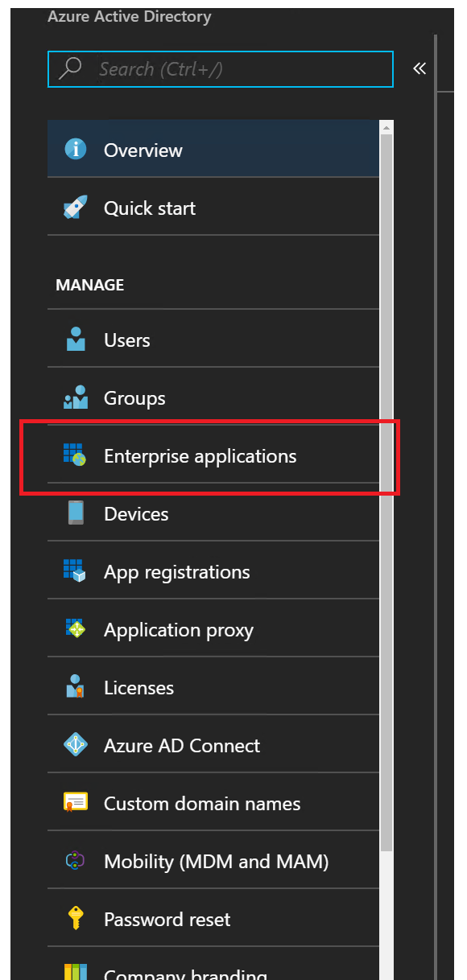Open the Devices menu entry
The height and width of the screenshot is (980, 467).
pyautogui.click(x=213, y=513)
